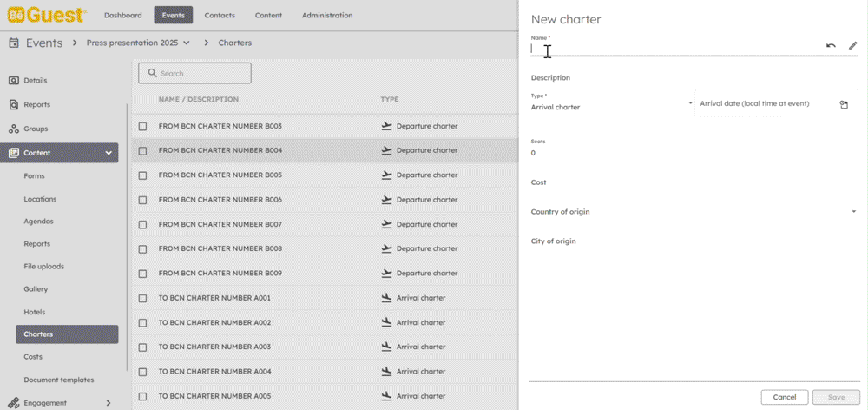Open Locations in the sidebar

40,199
